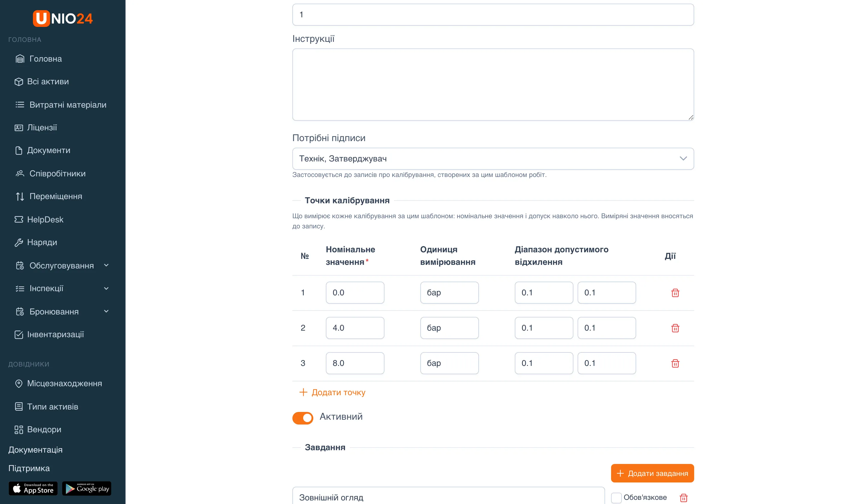Click the Інструкції text area

(x=493, y=84)
